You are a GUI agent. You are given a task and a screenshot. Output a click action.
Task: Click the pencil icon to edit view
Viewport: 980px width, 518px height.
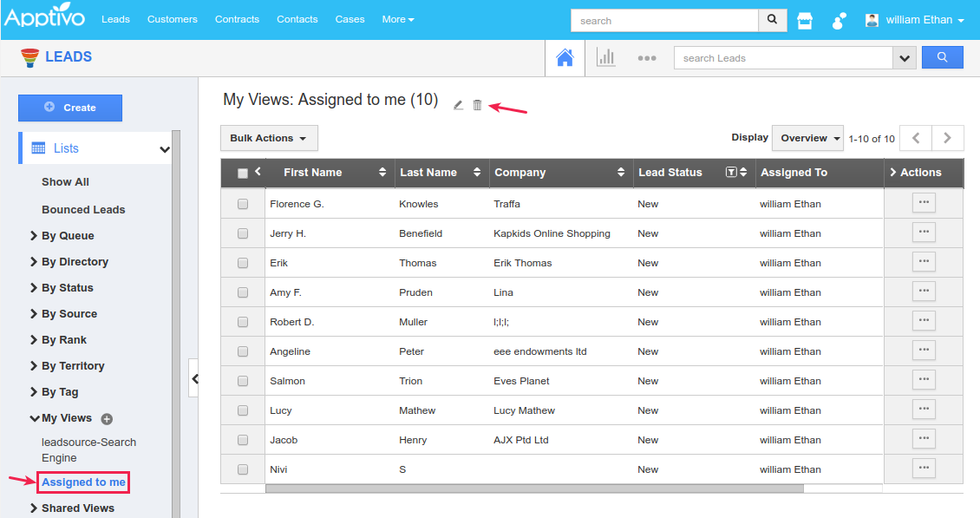click(458, 106)
